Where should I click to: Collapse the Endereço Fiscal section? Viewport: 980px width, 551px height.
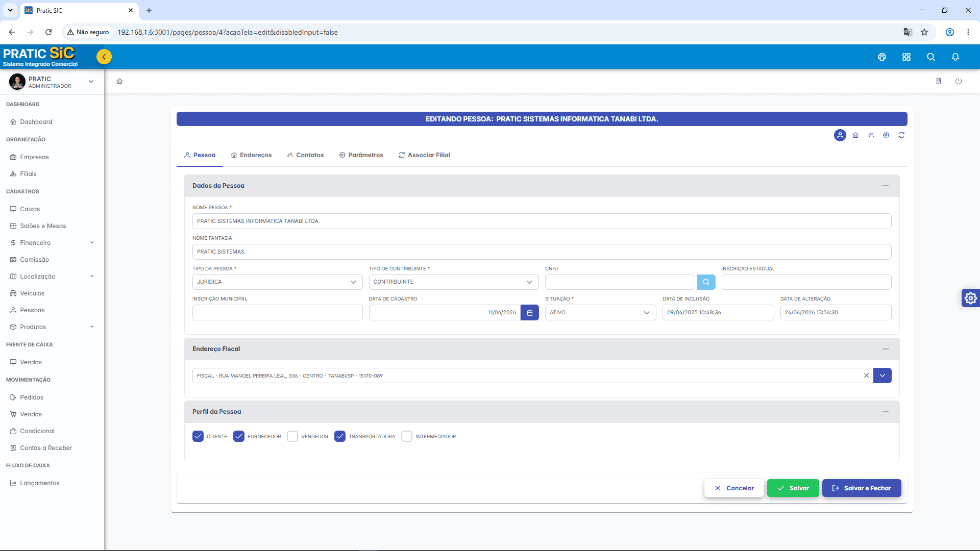click(886, 349)
